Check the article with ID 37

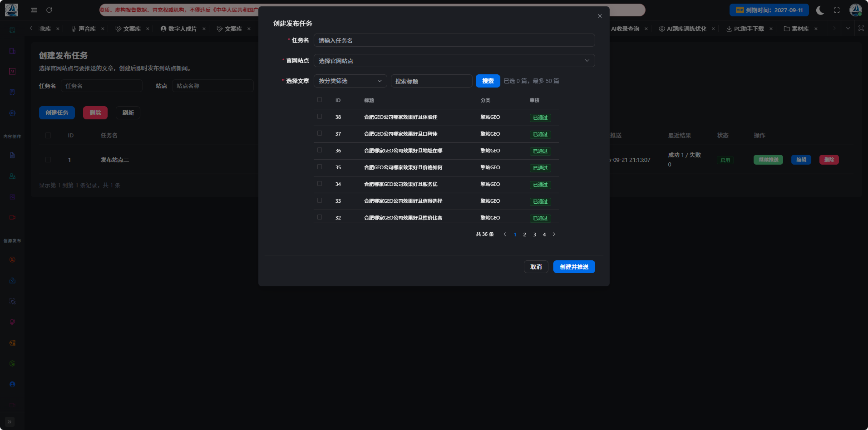(x=319, y=133)
